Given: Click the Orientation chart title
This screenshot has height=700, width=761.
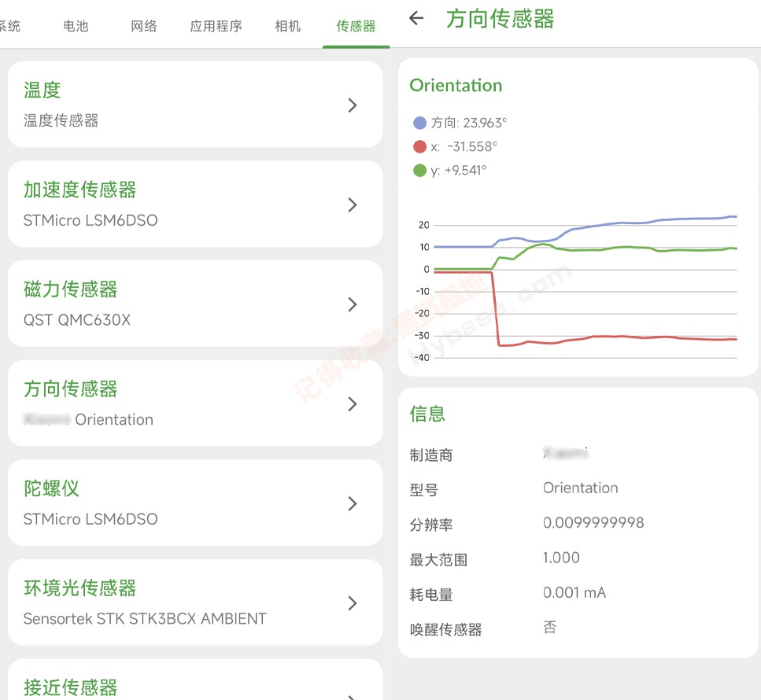Looking at the screenshot, I should tap(456, 86).
